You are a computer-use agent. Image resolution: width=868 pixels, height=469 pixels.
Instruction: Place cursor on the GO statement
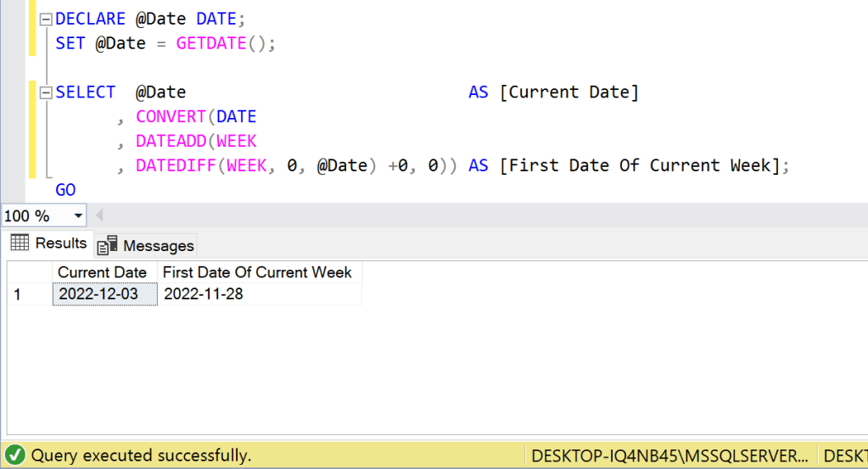65,189
